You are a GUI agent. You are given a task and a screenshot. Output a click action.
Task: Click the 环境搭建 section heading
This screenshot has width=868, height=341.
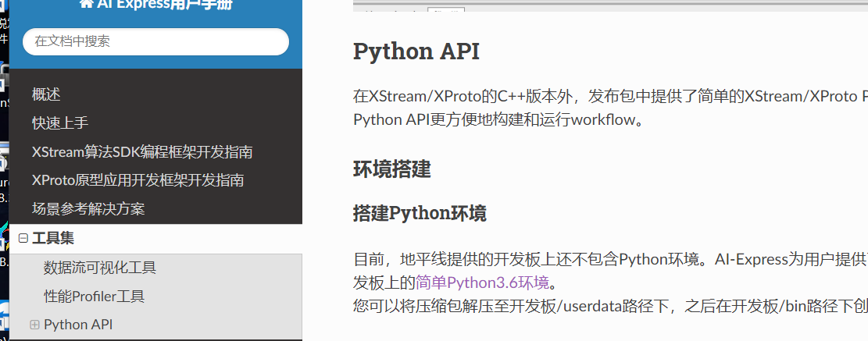pyautogui.click(x=392, y=169)
